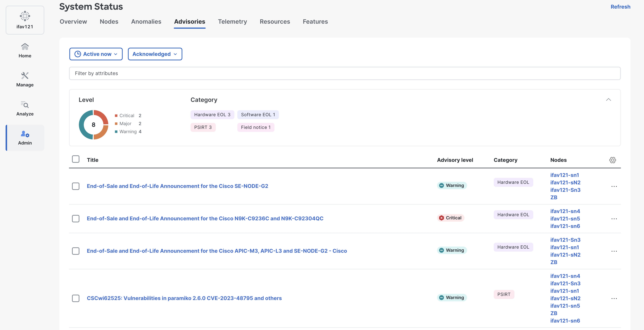Open actions menu for paramiko CSCwi62525 row
This screenshot has width=644, height=330.
click(614, 298)
